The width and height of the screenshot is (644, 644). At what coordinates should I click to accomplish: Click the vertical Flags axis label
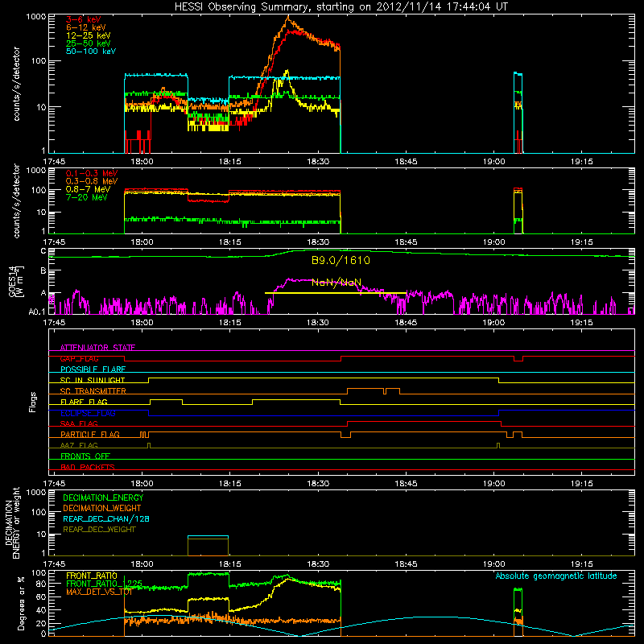pyautogui.click(x=33, y=402)
